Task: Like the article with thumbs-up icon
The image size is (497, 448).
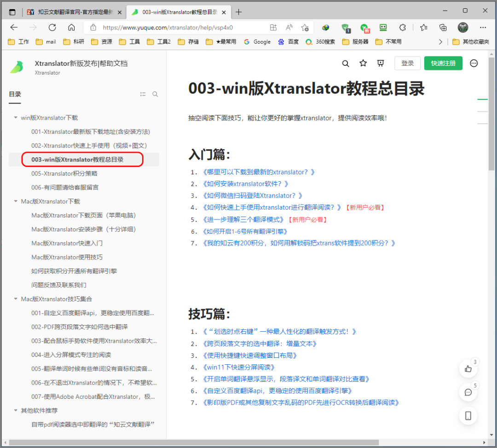Action: click(468, 369)
